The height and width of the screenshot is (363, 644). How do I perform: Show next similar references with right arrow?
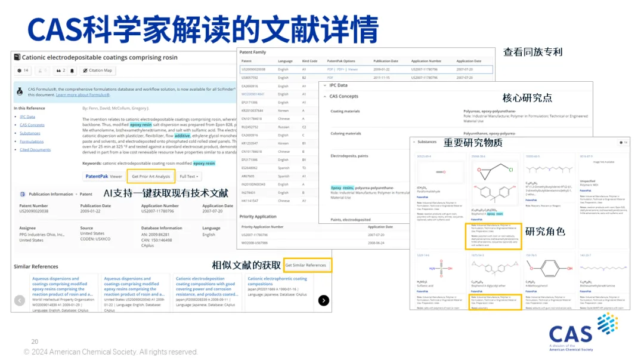point(324,300)
